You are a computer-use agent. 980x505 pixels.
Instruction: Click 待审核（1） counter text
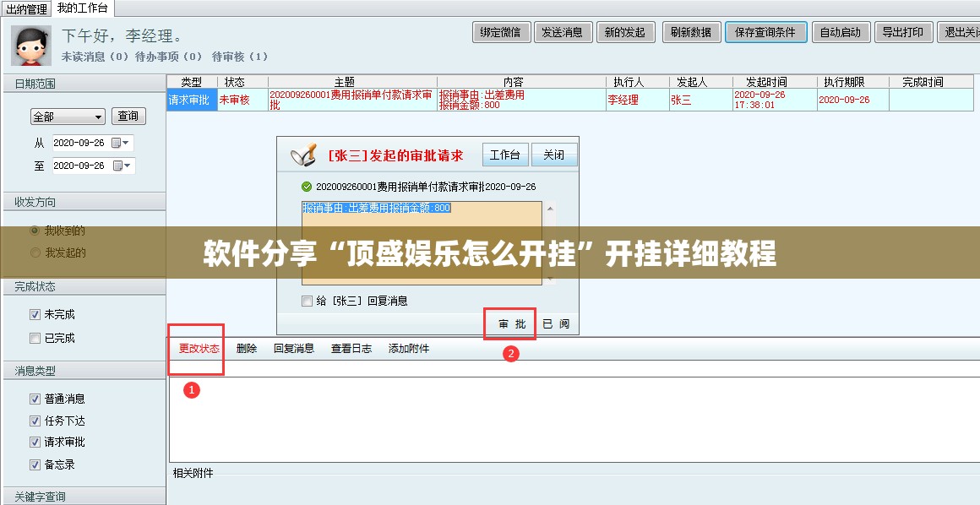point(240,57)
